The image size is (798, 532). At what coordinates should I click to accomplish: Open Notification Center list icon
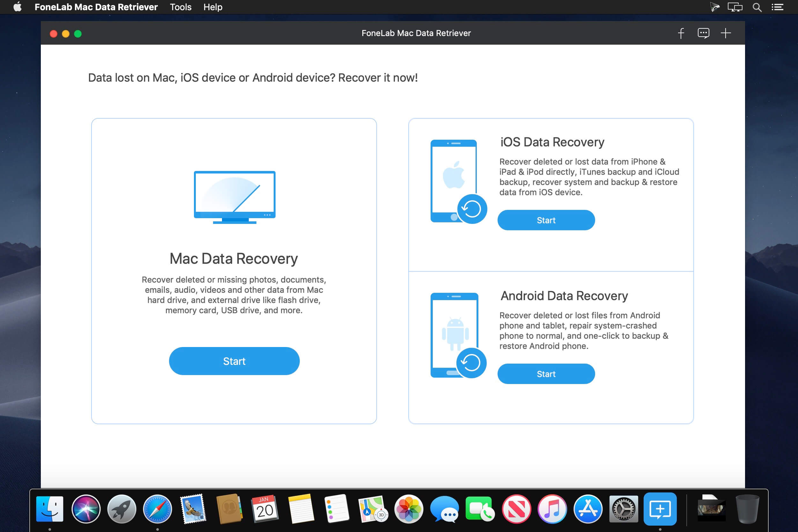click(777, 7)
